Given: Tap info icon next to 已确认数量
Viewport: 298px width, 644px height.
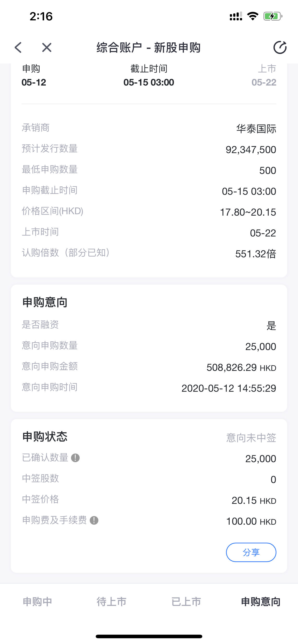Looking at the screenshot, I should click(x=75, y=458).
